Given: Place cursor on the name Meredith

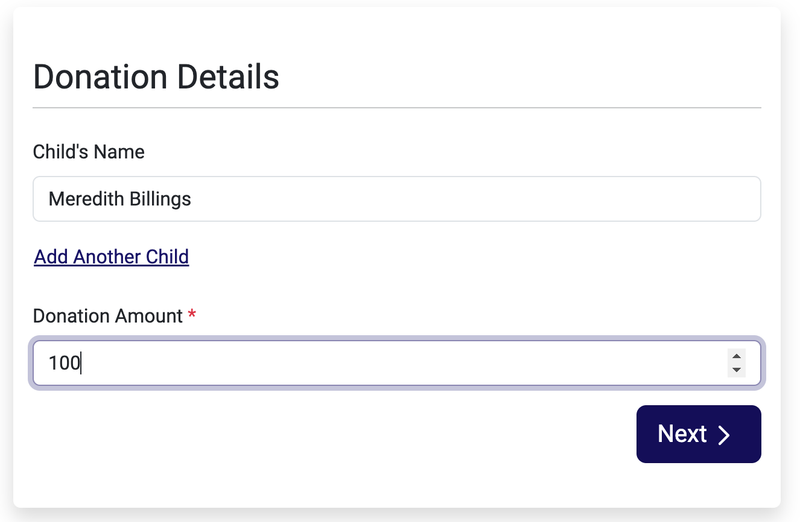Looking at the screenshot, I should tap(87, 199).
